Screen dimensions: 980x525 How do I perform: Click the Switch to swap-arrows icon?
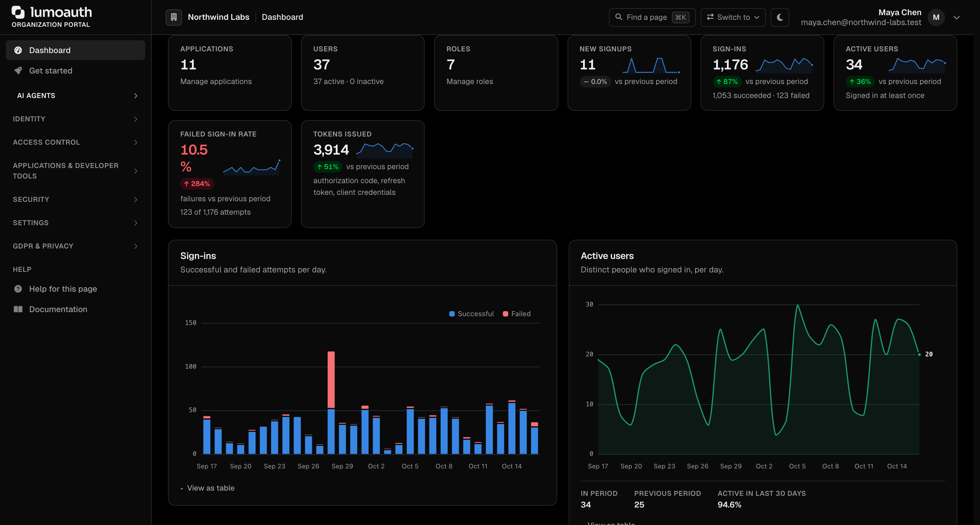pos(710,17)
